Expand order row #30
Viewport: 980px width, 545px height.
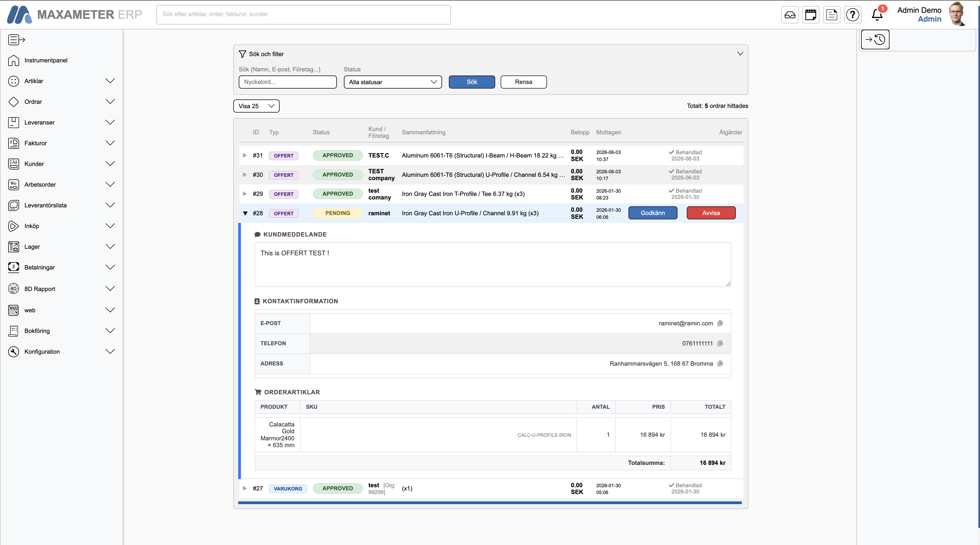tap(245, 175)
